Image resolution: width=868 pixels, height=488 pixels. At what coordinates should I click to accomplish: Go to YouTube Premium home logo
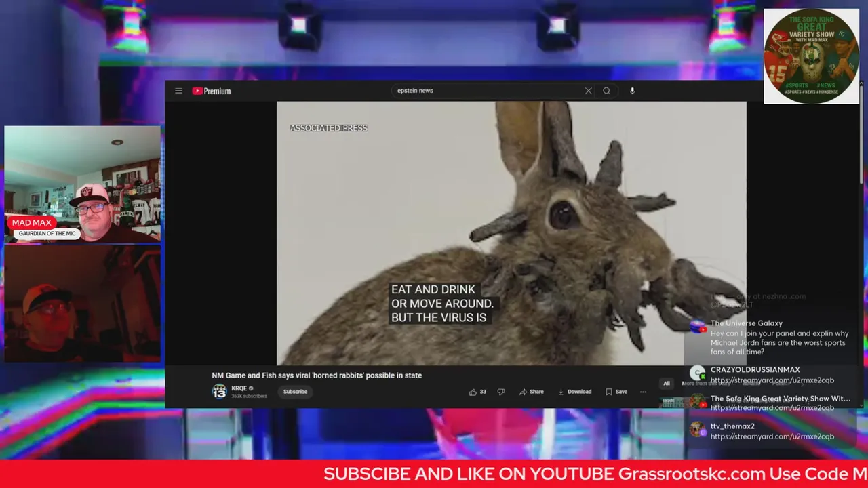coord(212,91)
